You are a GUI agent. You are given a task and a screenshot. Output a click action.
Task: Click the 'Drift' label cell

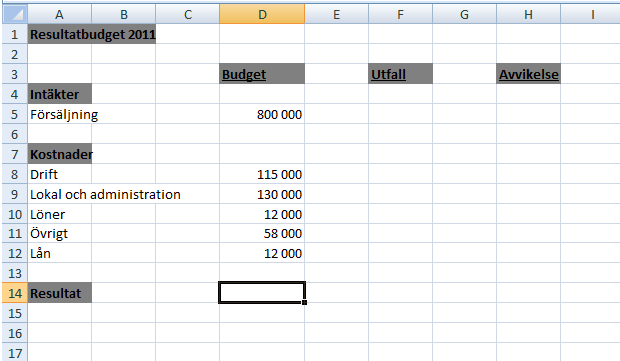(x=60, y=174)
